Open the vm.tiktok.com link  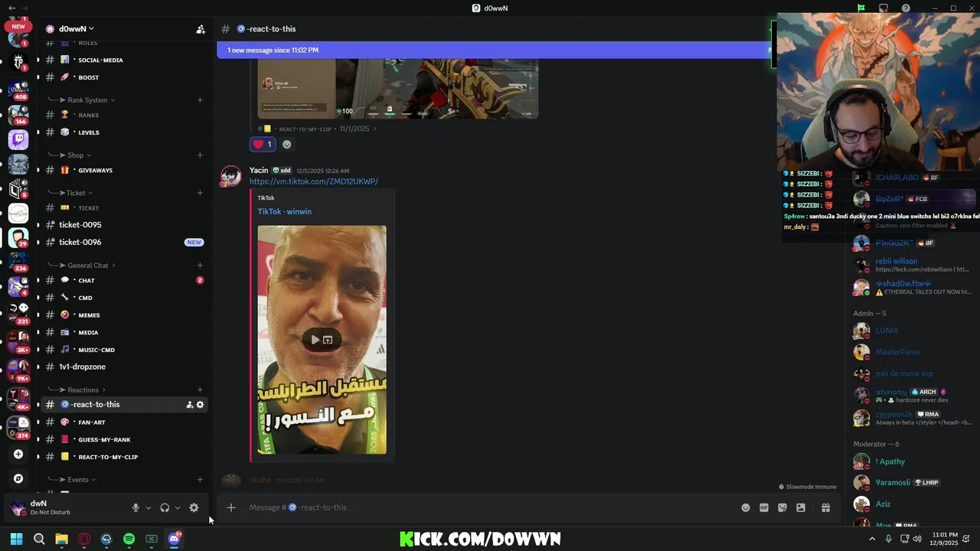pyautogui.click(x=314, y=181)
